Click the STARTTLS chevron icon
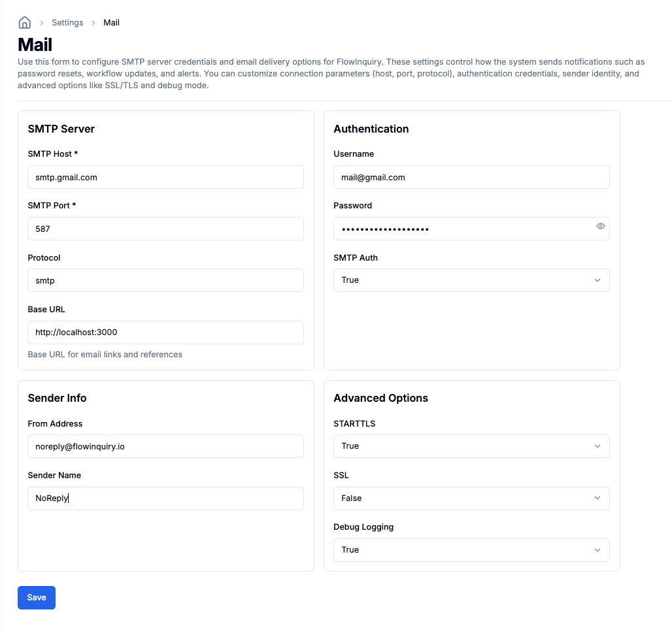672x633 pixels. 597,446
